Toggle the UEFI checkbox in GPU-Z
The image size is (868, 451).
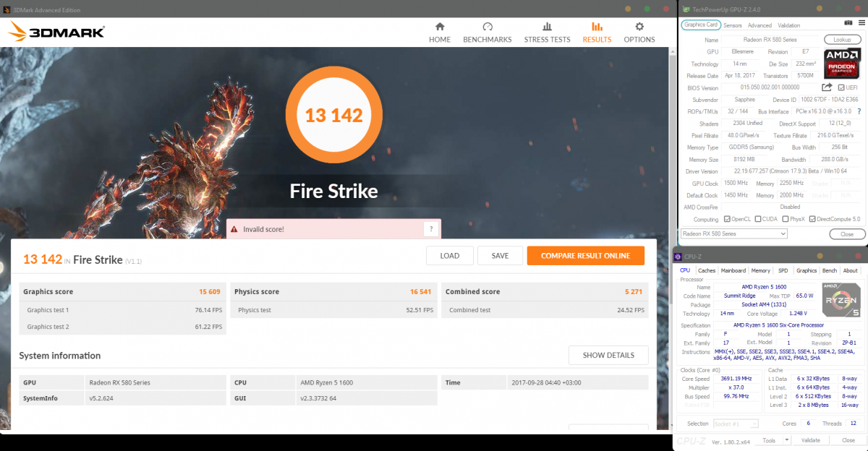point(841,87)
